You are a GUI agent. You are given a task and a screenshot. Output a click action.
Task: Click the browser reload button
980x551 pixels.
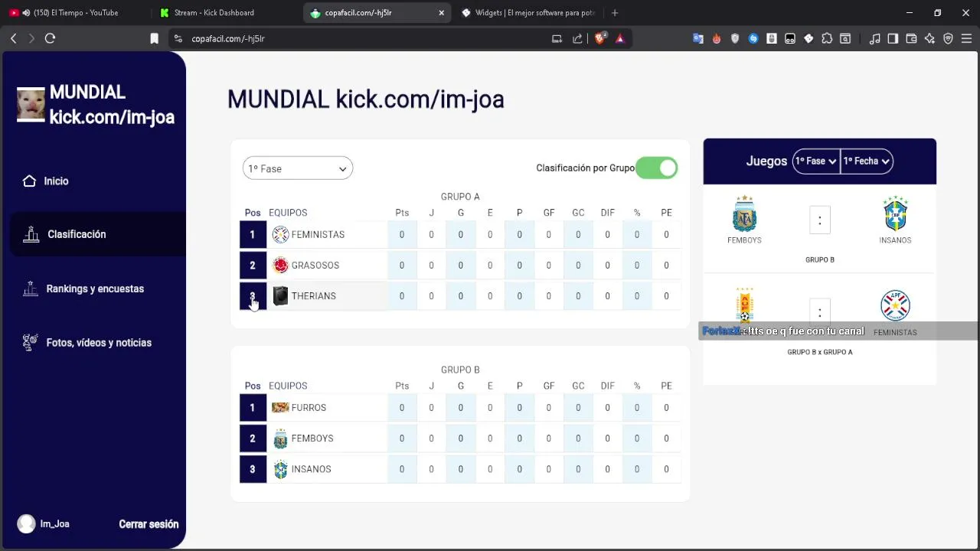pyautogui.click(x=50, y=38)
